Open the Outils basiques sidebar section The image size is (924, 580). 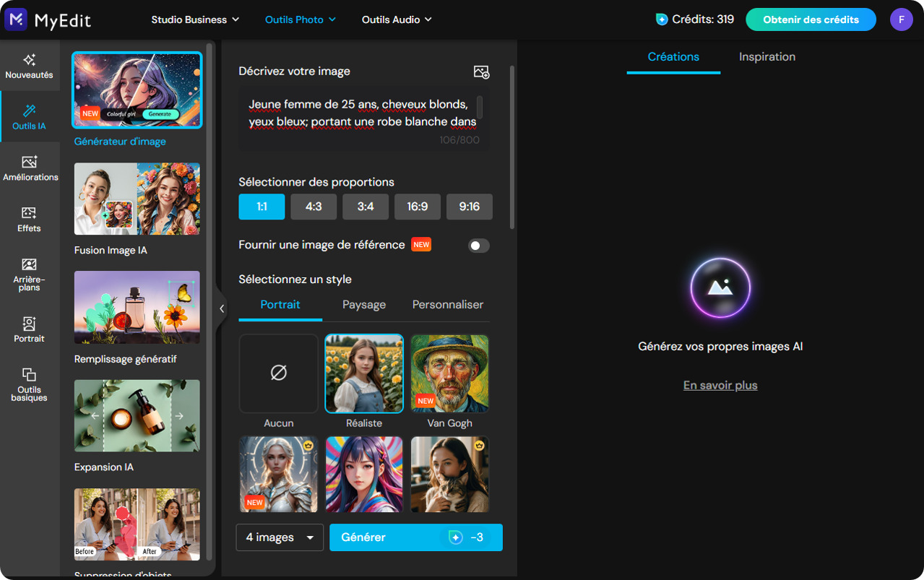click(30, 384)
